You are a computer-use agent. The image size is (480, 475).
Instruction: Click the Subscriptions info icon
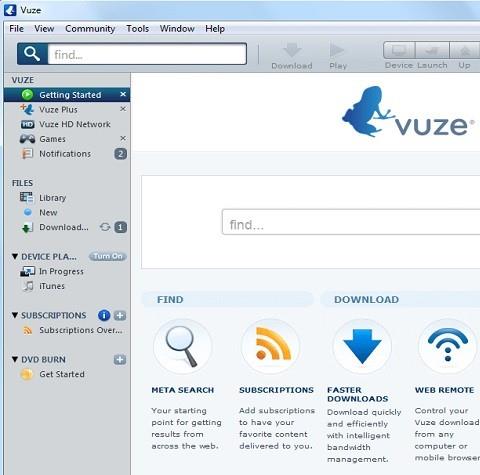pyautogui.click(x=104, y=315)
